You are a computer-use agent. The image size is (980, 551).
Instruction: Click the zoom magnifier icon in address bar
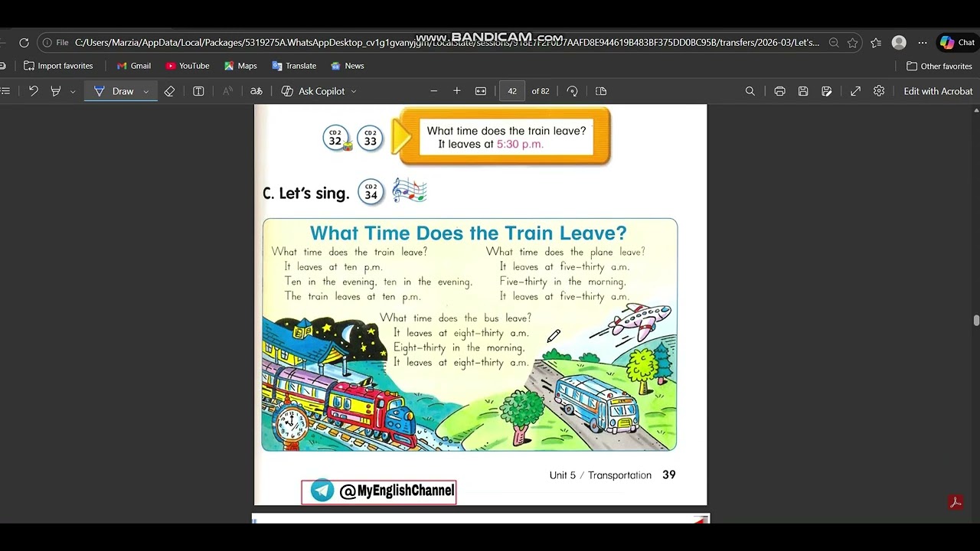click(834, 43)
